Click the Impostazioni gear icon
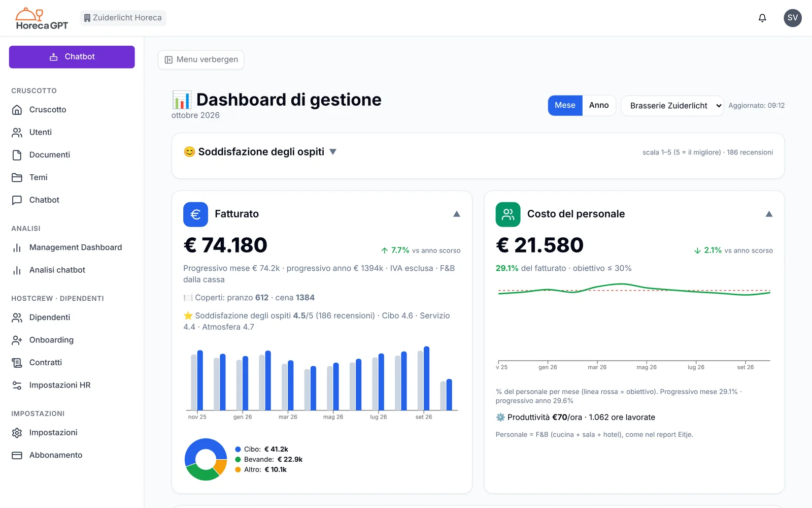Viewport: 812px width, 508px height. pos(17,433)
